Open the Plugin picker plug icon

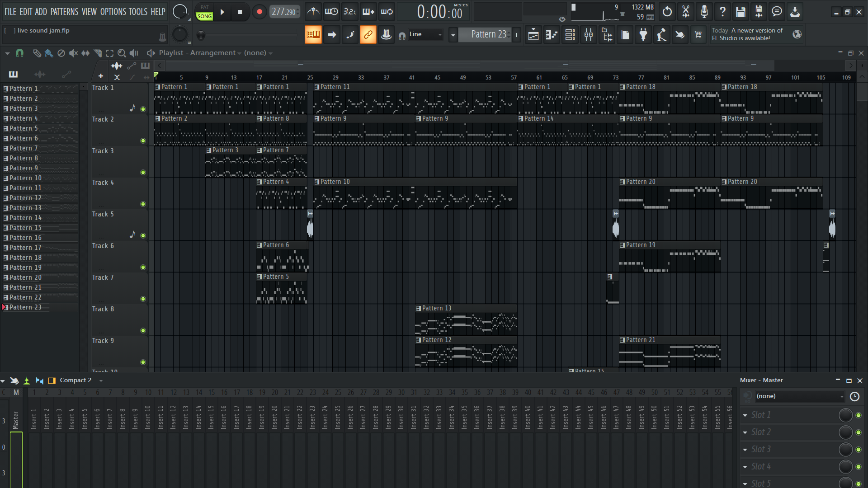[643, 35]
